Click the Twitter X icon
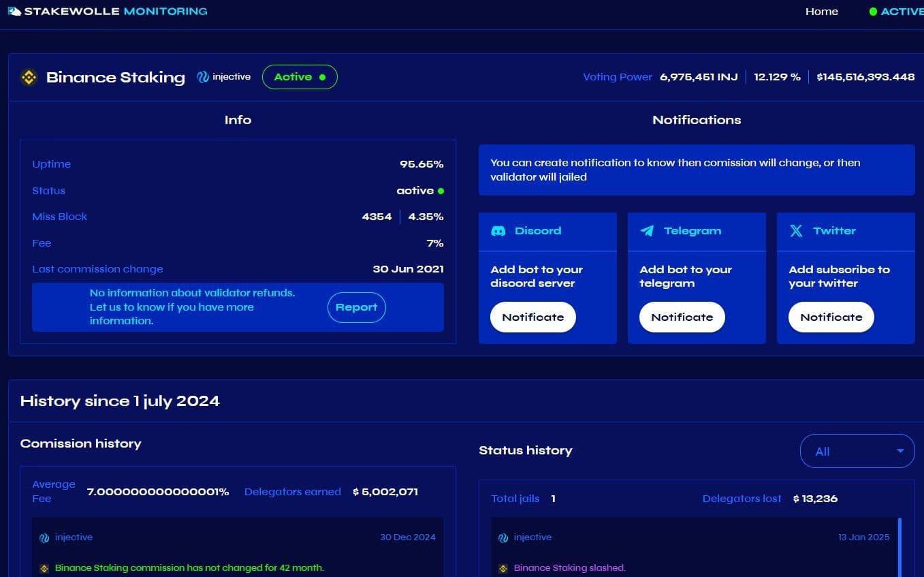This screenshot has width=924, height=577. point(796,231)
